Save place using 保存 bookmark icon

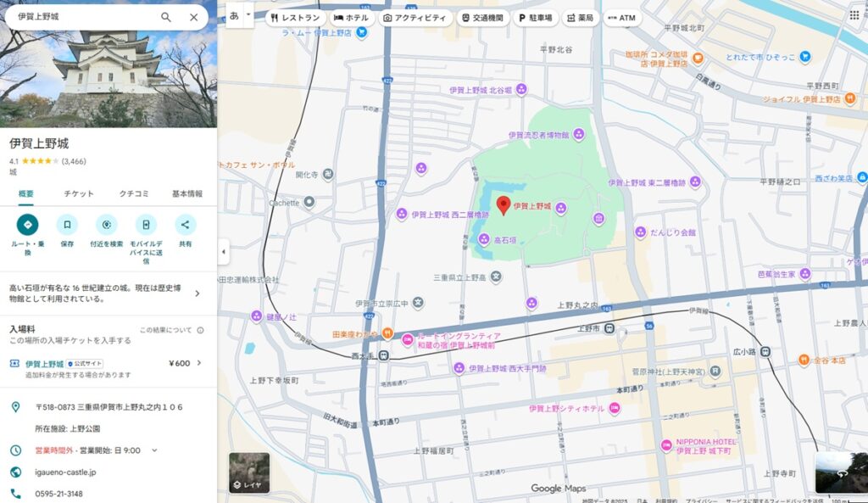[67, 225]
